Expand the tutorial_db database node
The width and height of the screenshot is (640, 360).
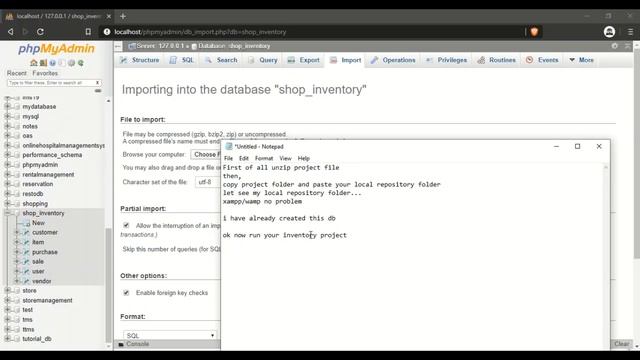[7, 339]
